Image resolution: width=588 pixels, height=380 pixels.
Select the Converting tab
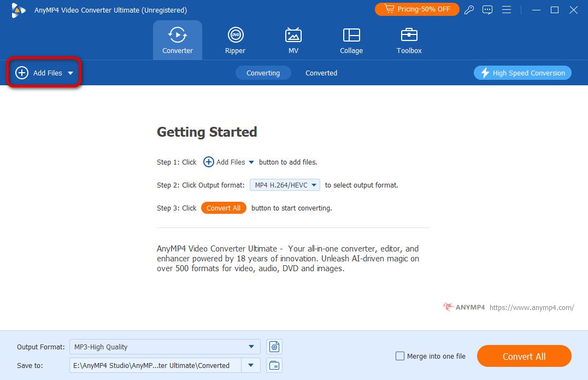click(x=263, y=73)
